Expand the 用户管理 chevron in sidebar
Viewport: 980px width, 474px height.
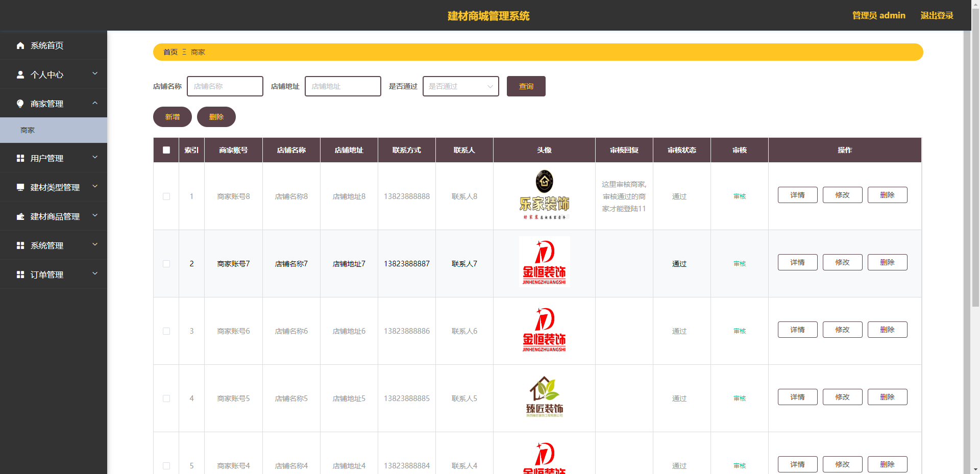(95, 157)
